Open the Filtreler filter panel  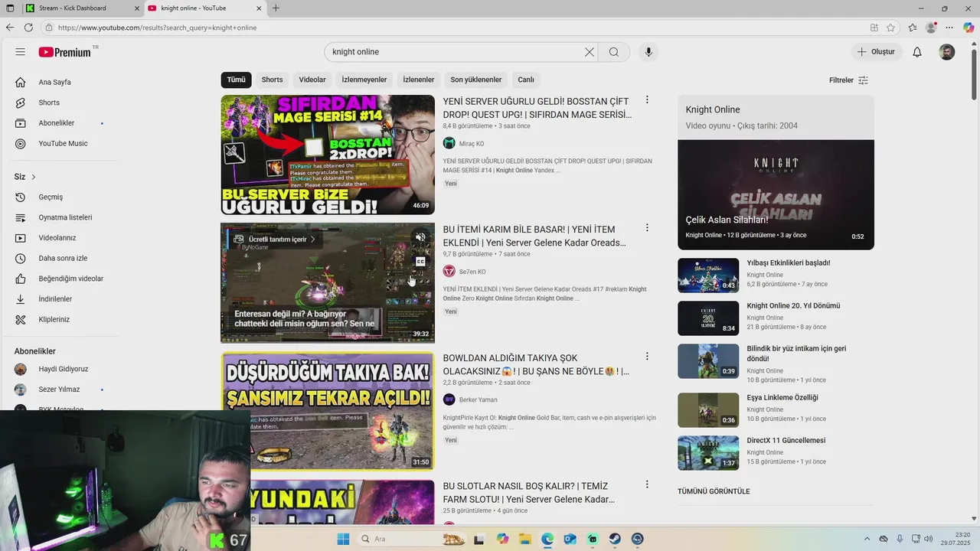848,80
